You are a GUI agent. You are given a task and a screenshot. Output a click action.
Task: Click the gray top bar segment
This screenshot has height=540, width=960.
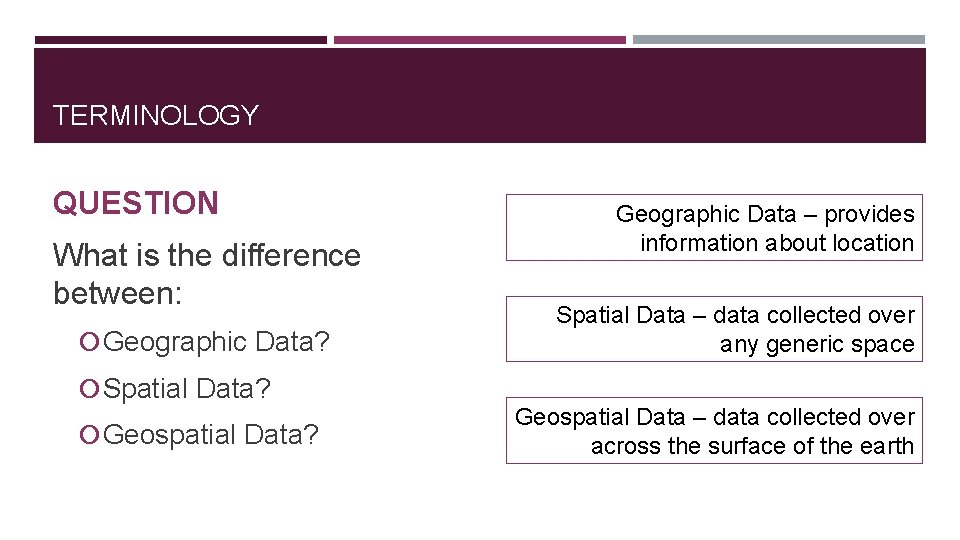[778, 40]
